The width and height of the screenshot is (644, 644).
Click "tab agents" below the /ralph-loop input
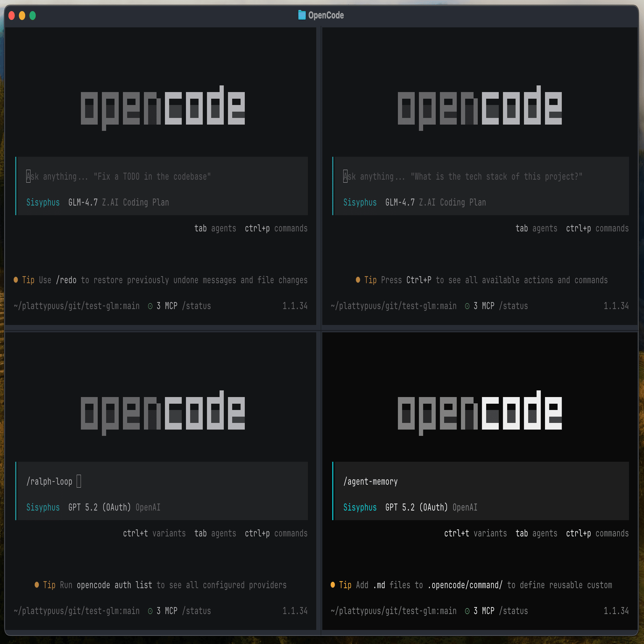click(216, 533)
